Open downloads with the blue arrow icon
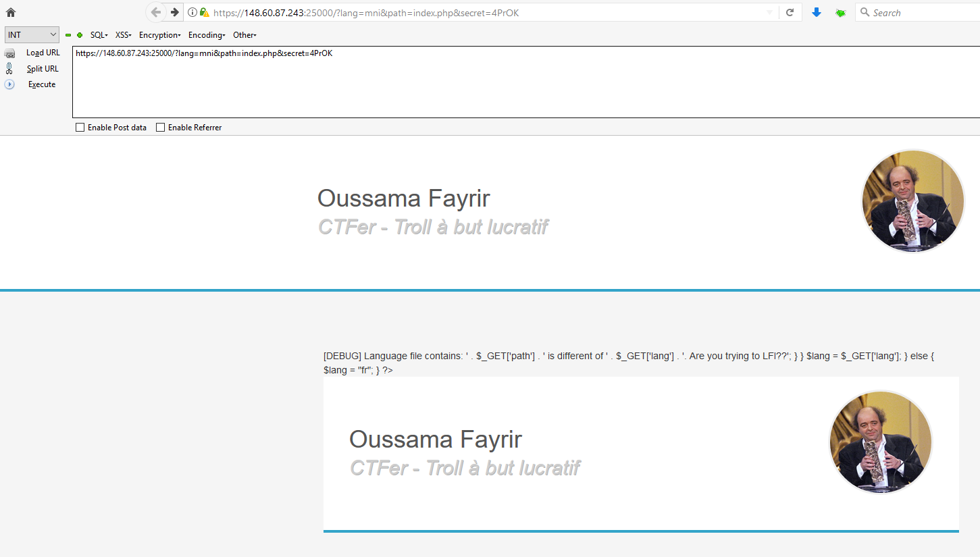 pyautogui.click(x=817, y=12)
